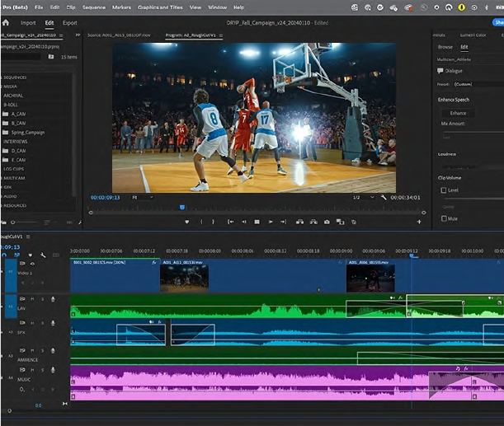Viewport: 504px width, 426px height.
Task: Click the project panel zoom slider
Action: click(25, 222)
